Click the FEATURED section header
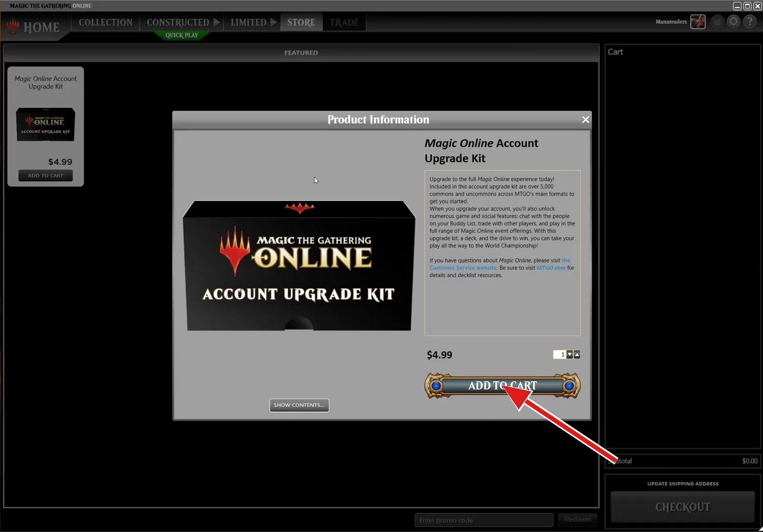Viewport: 763px width, 532px height. point(301,53)
